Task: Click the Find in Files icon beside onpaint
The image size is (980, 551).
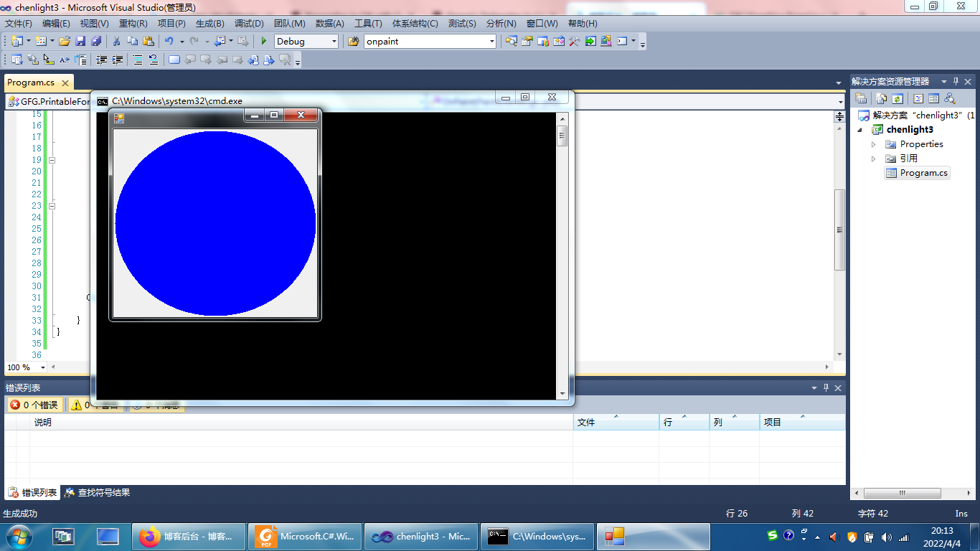Action: 353,42
